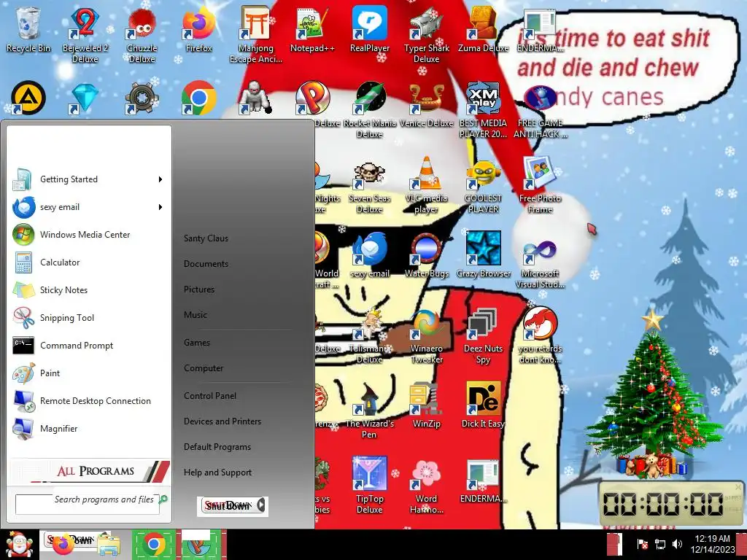The width and height of the screenshot is (747, 560).
Task: Open Talismania Deluxe desktop icon
Action: 370,335
